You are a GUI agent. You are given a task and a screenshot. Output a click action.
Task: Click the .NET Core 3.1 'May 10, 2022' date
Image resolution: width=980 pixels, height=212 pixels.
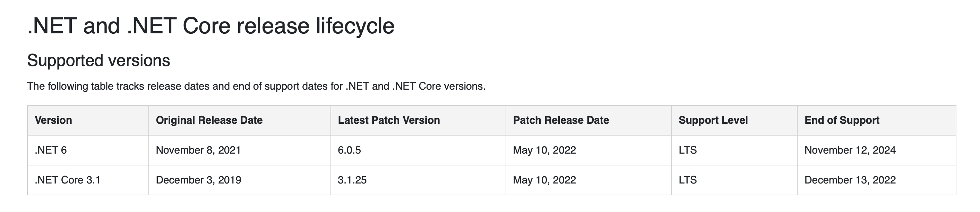[x=544, y=180]
